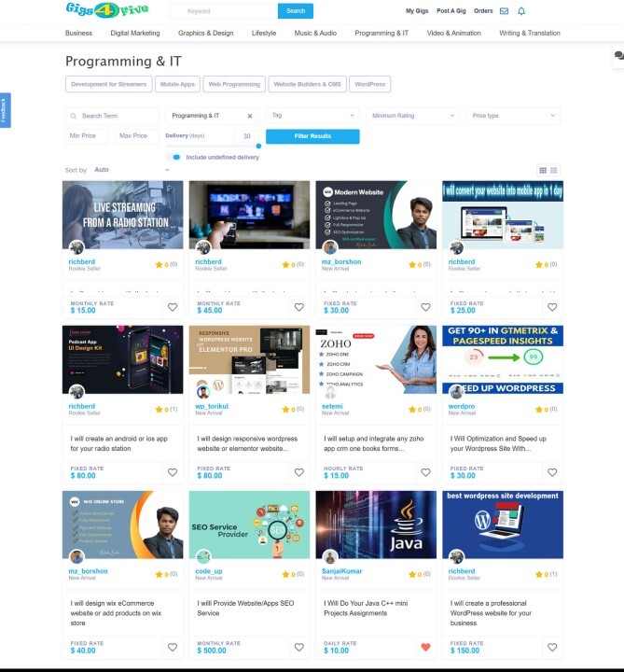Open the ZOHO gig thumbnail
Viewport: 624px width, 672px height.
click(x=376, y=359)
